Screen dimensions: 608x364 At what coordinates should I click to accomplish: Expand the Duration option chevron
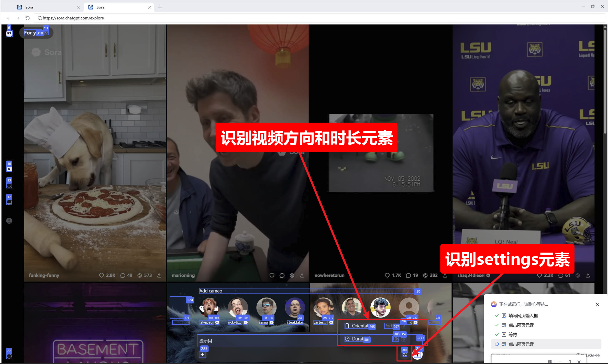tap(404, 339)
